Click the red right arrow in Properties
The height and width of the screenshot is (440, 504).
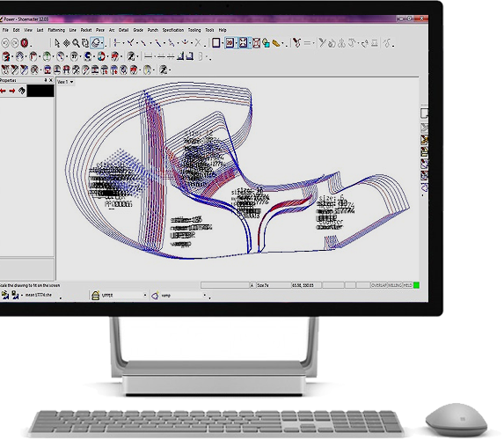coord(12,91)
